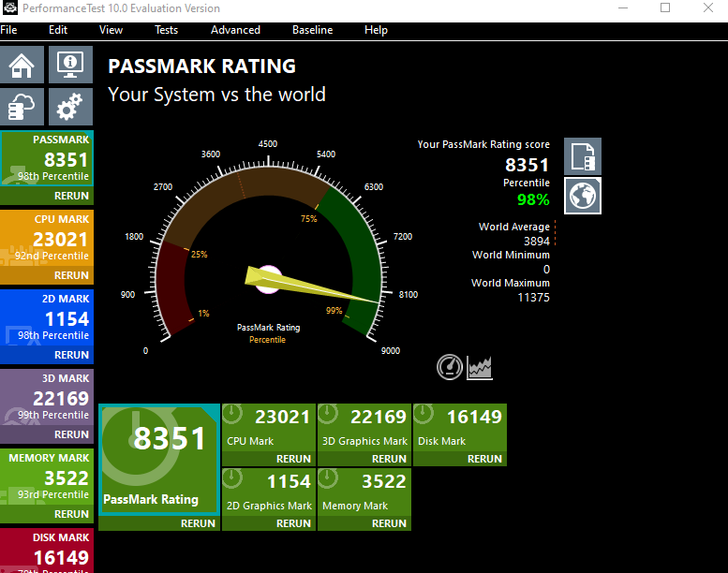Click the 3522 Memory Mark result tile

pos(364,492)
